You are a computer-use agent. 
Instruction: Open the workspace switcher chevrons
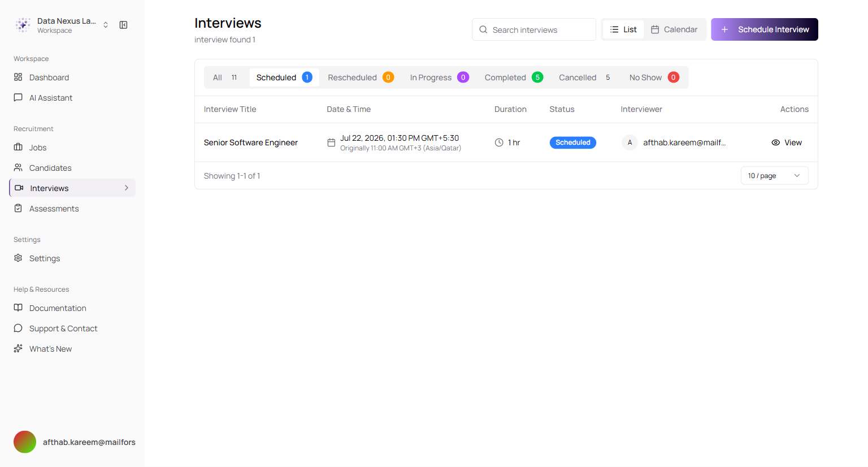(x=106, y=25)
